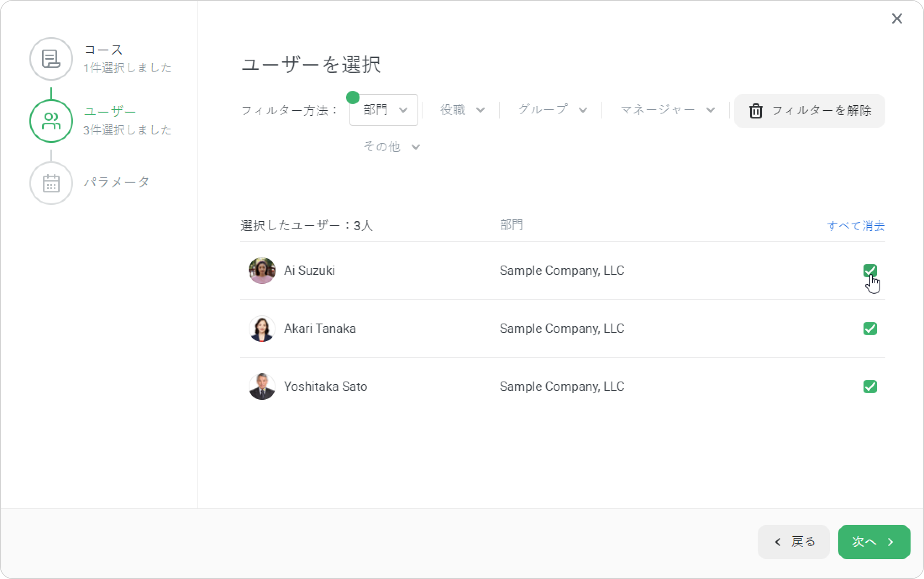The height and width of the screenshot is (579, 924).
Task: Click the trash icon to clear filters
Action: point(756,111)
